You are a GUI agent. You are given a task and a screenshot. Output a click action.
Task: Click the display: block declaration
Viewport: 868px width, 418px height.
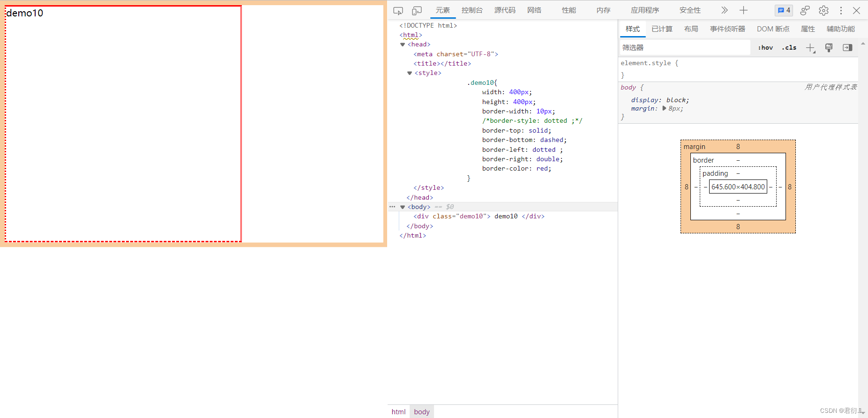click(x=660, y=100)
